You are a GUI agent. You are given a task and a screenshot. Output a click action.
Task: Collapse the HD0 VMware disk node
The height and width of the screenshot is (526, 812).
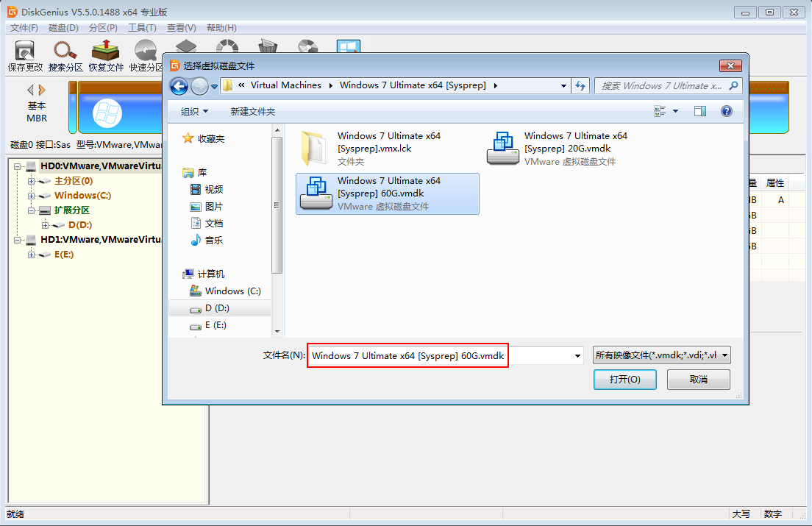tap(17, 166)
